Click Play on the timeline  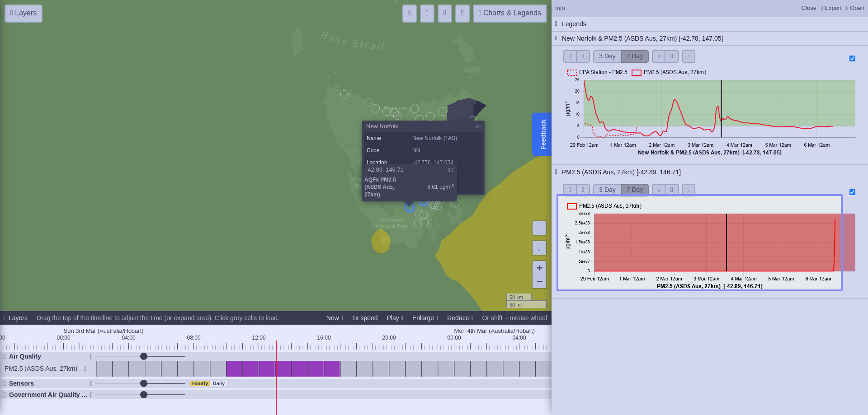[395, 318]
